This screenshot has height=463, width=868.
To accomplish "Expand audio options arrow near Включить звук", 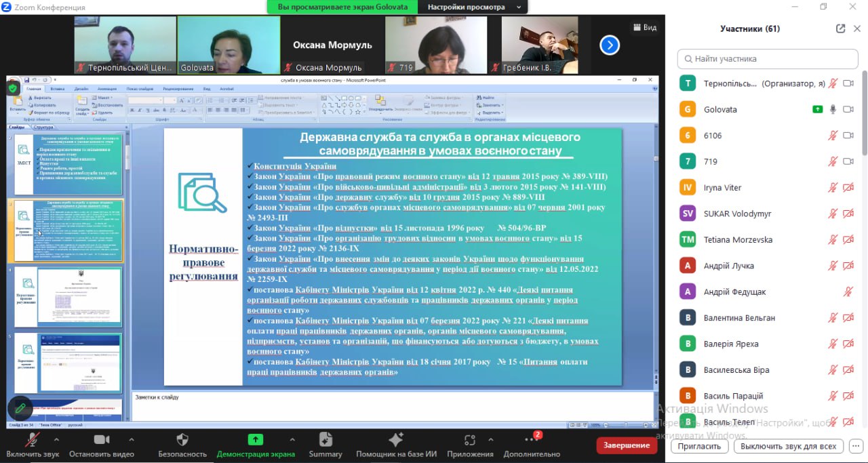I will (x=56, y=439).
